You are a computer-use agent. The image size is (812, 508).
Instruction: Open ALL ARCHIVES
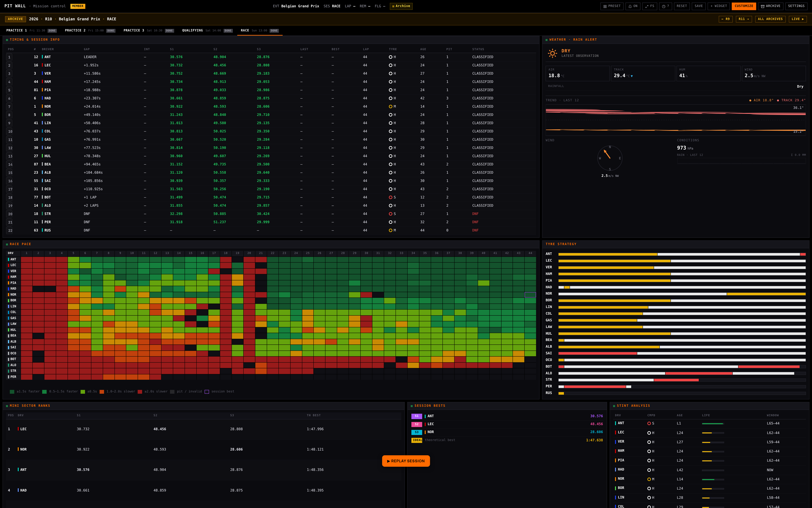(770, 19)
